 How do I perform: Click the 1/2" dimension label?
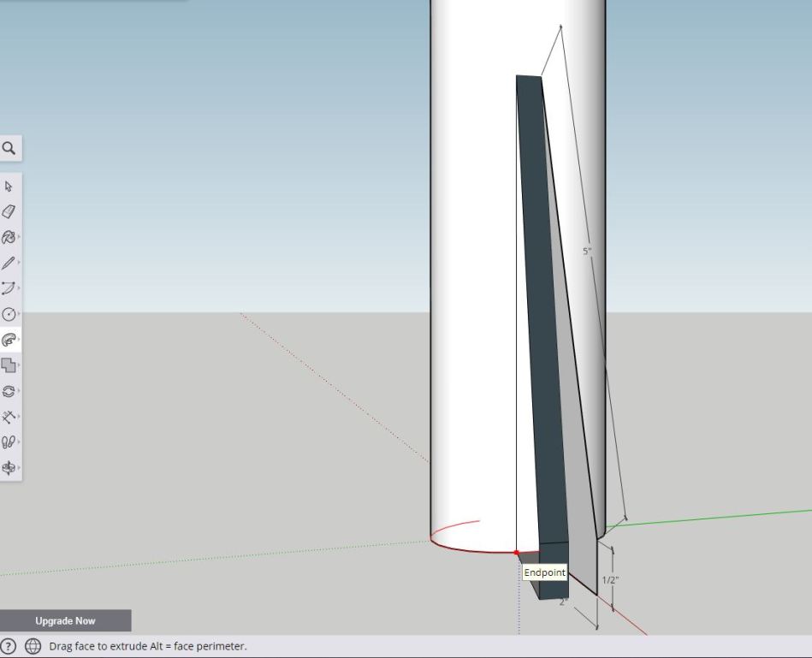[x=610, y=580]
